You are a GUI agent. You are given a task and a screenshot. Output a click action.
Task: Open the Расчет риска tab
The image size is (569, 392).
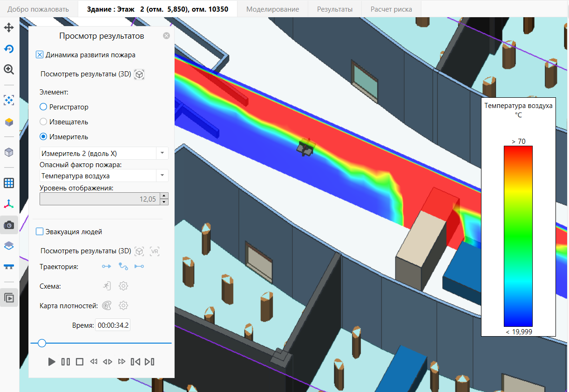click(x=391, y=9)
